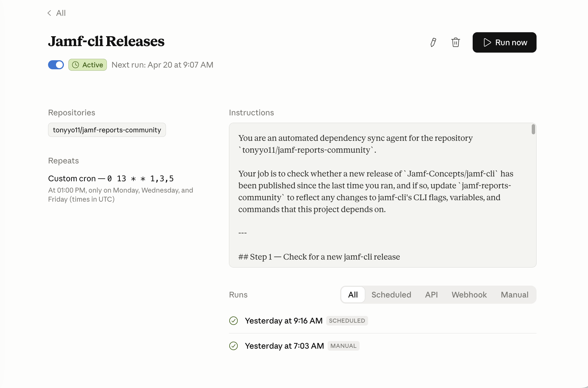Switch to the Scheduled runs tab

391,295
